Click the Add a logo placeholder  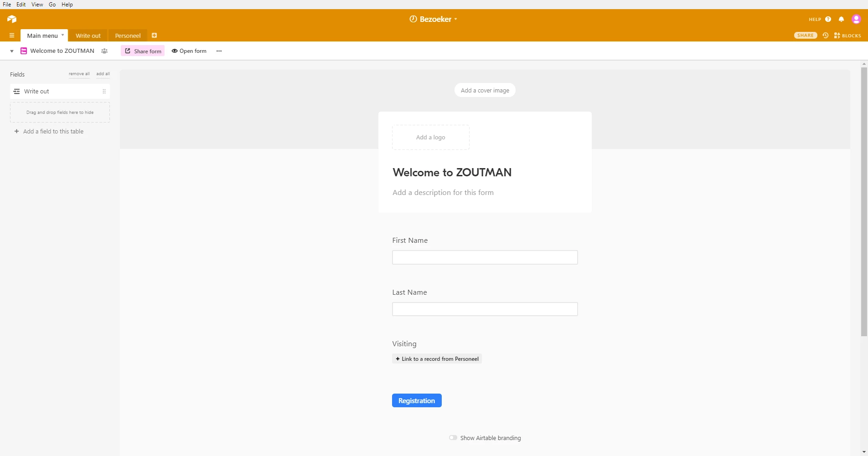click(x=431, y=137)
